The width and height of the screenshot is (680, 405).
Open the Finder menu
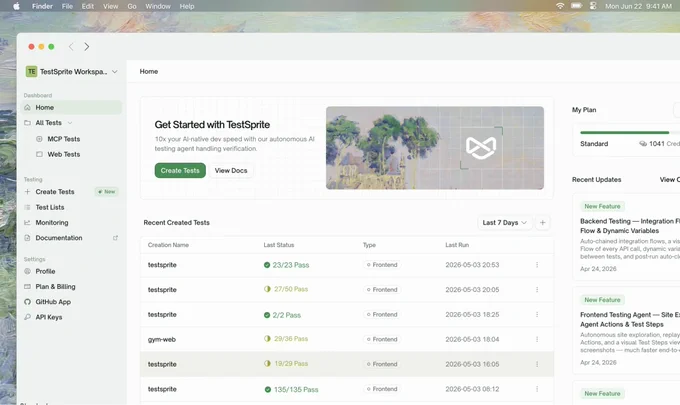42,6
